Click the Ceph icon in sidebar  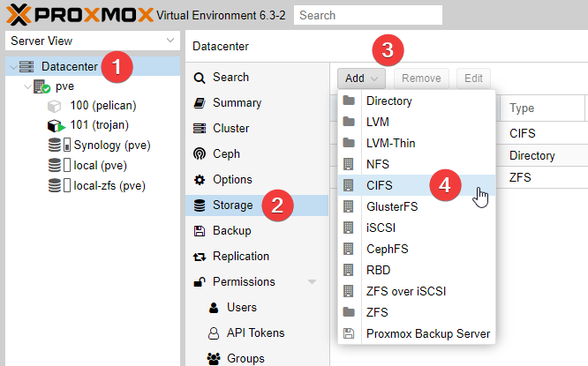pyautogui.click(x=200, y=153)
